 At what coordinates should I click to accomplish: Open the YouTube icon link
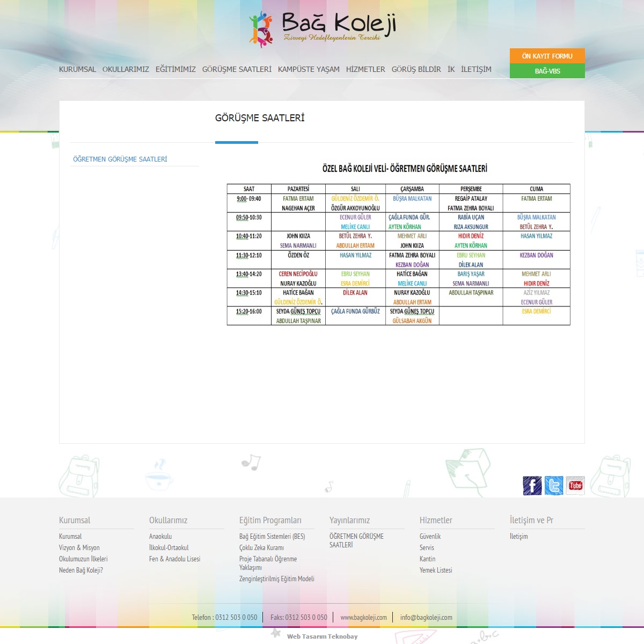pos(575,485)
